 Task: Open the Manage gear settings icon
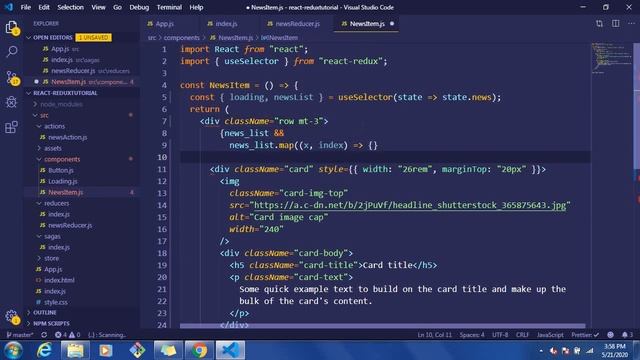pyautogui.click(x=11, y=316)
